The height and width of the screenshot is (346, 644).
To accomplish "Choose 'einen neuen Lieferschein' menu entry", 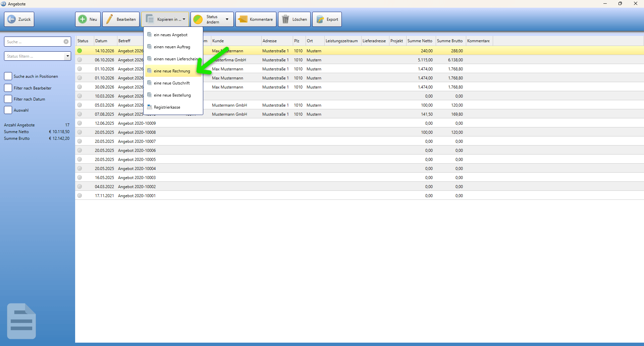I will point(173,59).
